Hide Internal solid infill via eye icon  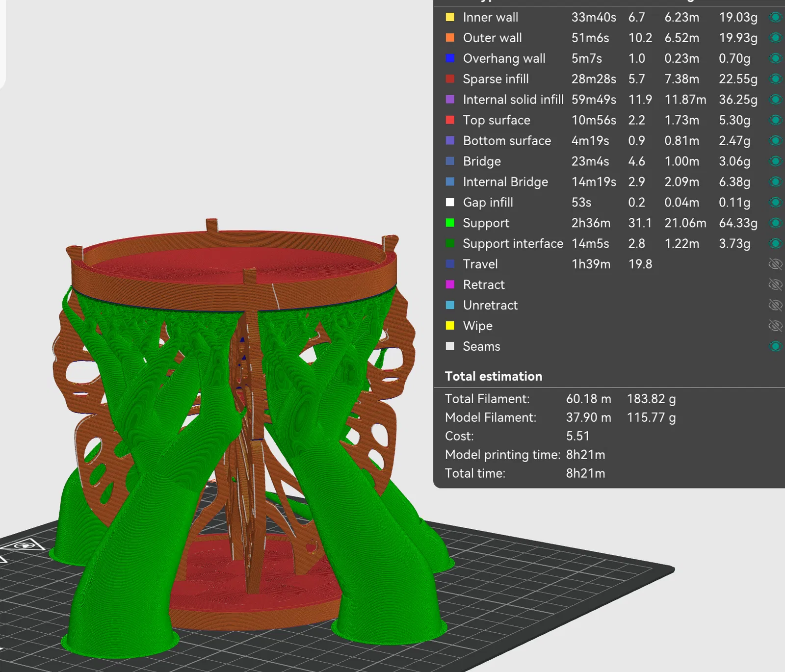(x=775, y=100)
